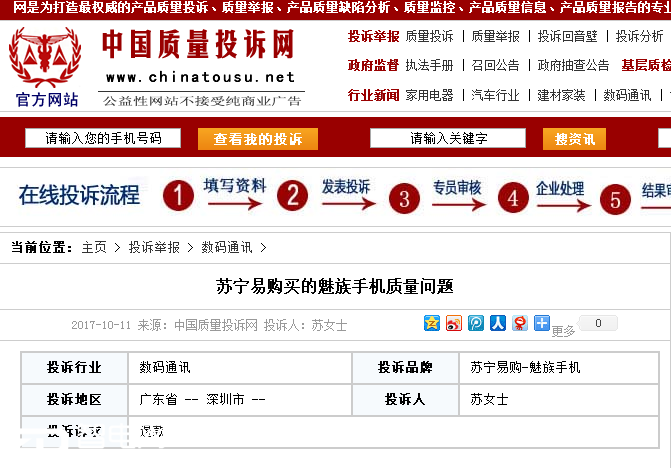Open the 召回公告 menu link

coord(496,65)
